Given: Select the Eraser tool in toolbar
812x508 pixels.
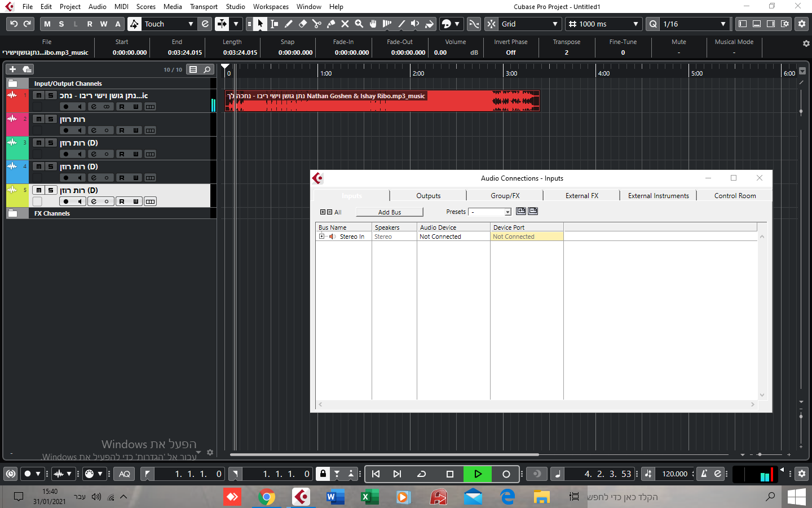Looking at the screenshot, I should point(303,24).
